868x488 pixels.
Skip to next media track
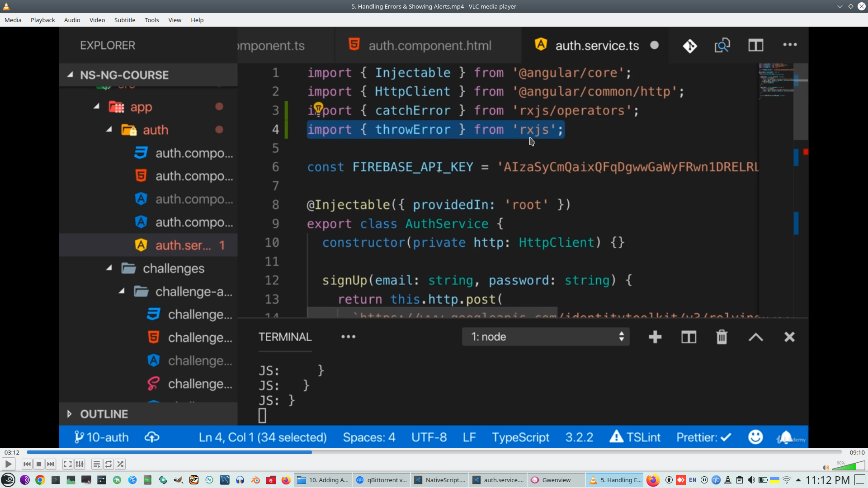coord(51,464)
